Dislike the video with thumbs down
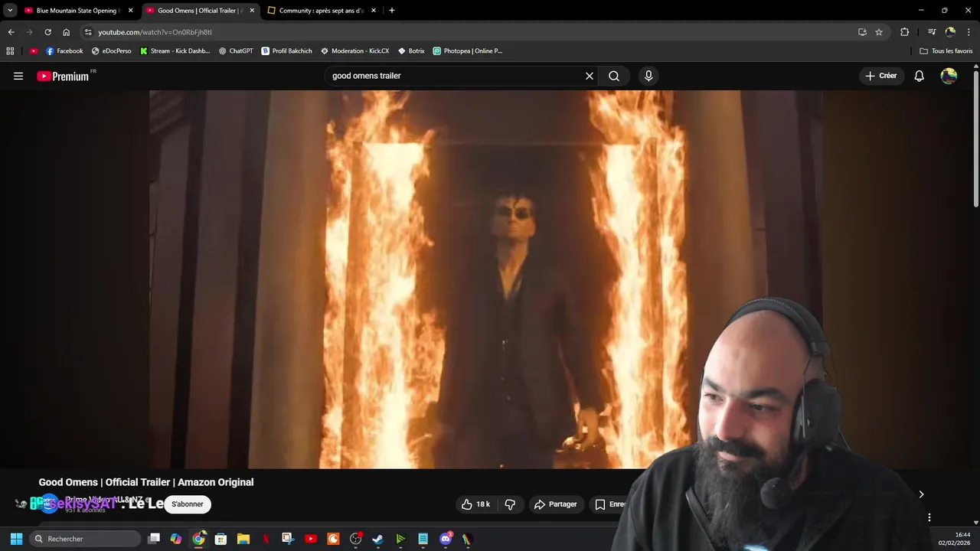This screenshot has height=551, width=980. tap(510, 504)
